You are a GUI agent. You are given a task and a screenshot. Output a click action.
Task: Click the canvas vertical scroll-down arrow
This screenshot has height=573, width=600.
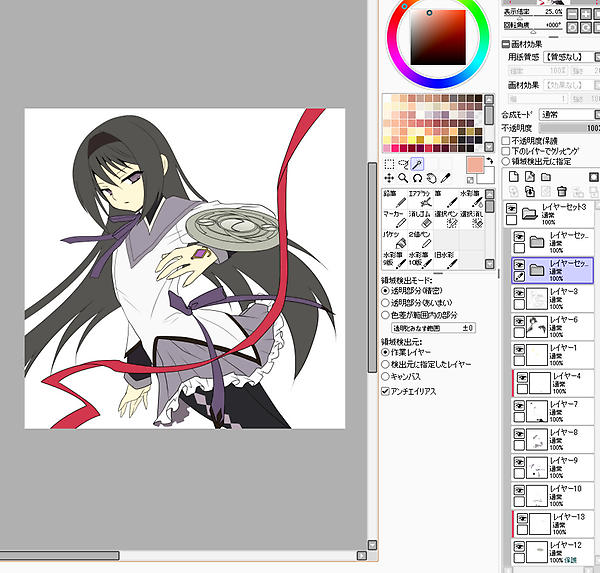372,544
